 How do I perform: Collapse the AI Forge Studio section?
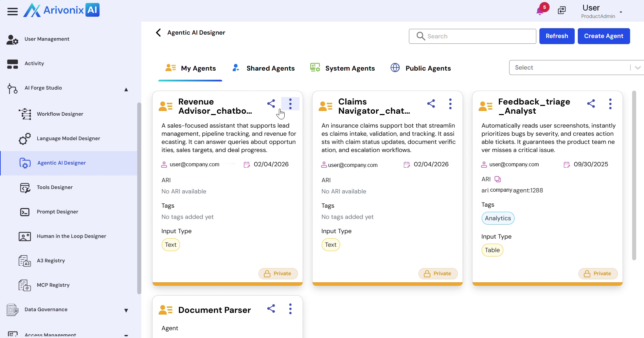tap(126, 90)
